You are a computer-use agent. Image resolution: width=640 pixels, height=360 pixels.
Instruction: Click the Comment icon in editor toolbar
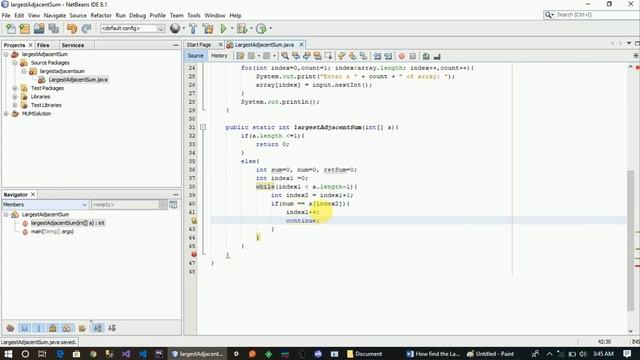[x=426, y=56]
